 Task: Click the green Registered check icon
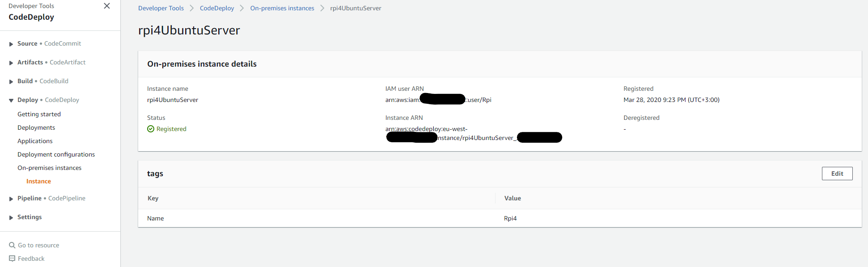coord(151,129)
